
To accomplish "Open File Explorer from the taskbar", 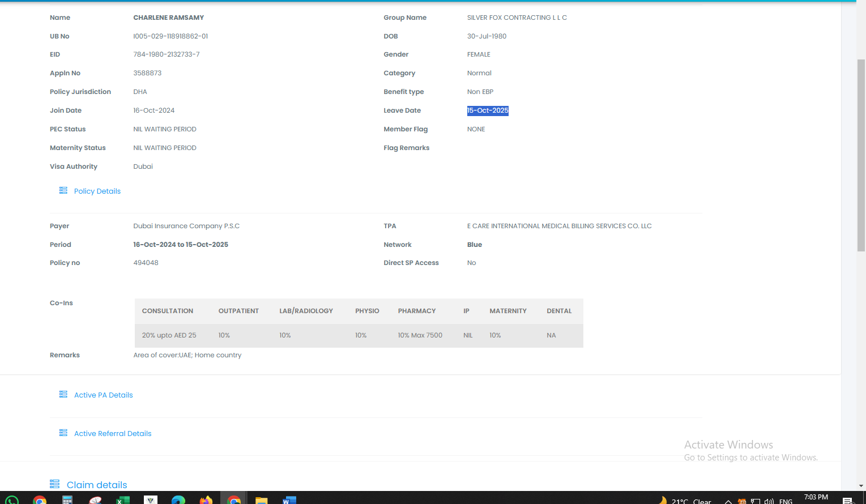I will [x=261, y=500].
